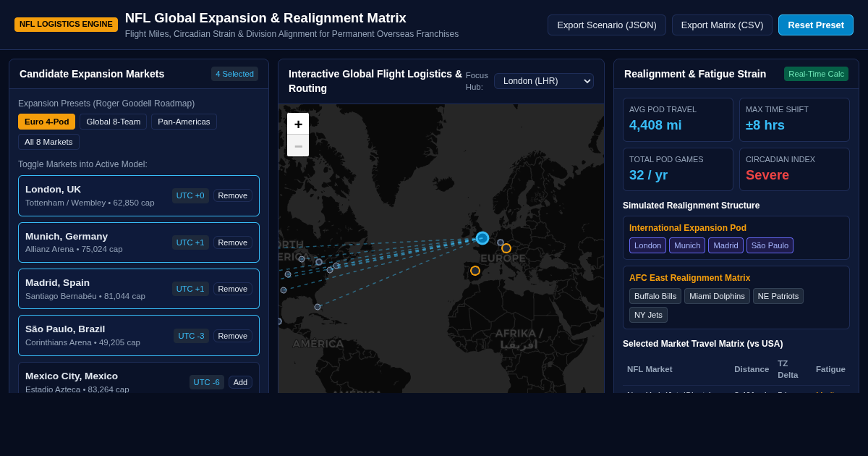The height and width of the screenshot is (456, 868).
Task: Click the 4,408 mi average pod travel value
Action: coord(655,125)
